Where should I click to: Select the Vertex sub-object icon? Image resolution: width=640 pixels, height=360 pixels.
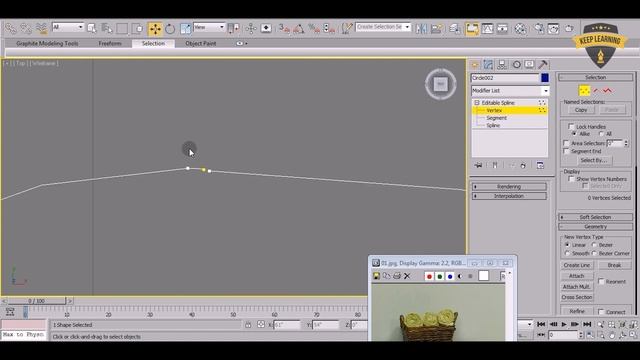pos(584,91)
